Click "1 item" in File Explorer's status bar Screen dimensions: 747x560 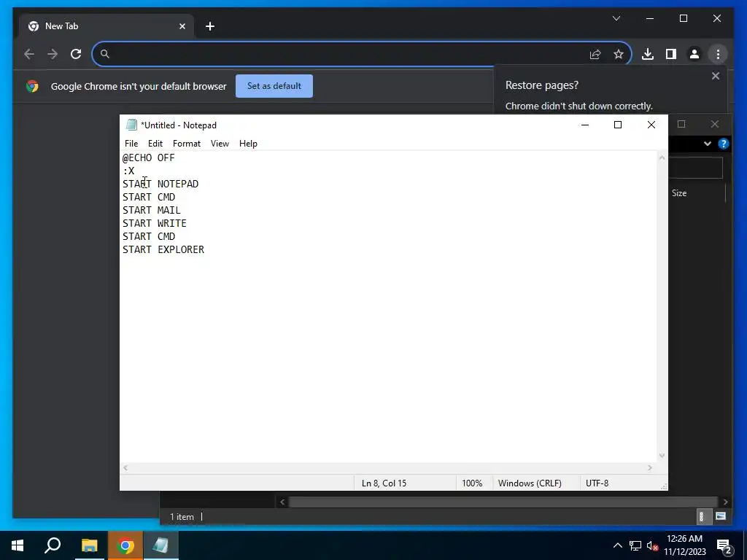click(182, 517)
